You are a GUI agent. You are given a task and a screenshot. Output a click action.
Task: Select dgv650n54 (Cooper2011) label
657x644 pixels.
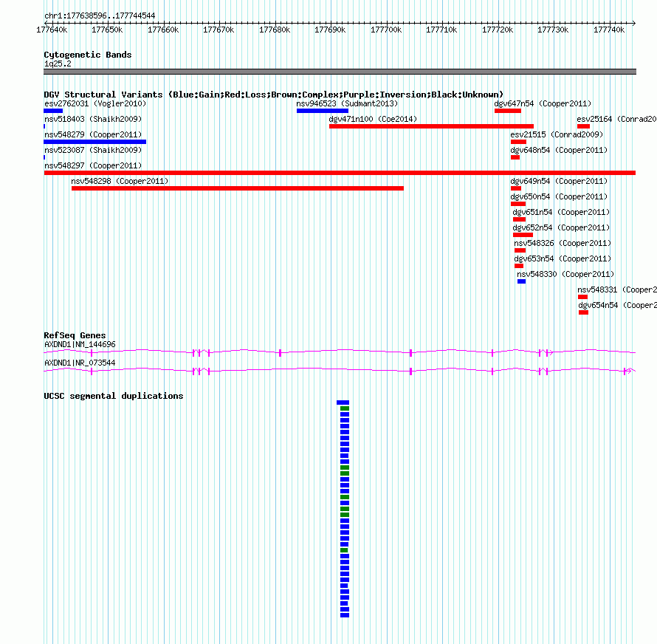pos(559,196)
